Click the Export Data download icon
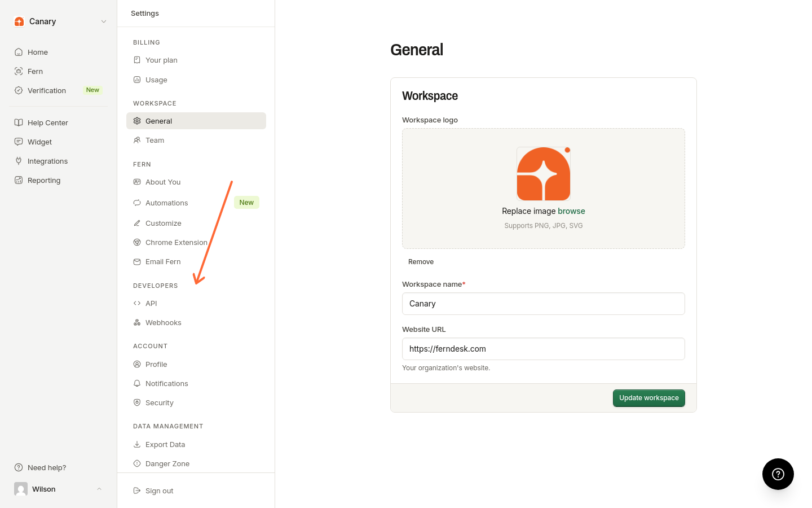 (137, 444)
